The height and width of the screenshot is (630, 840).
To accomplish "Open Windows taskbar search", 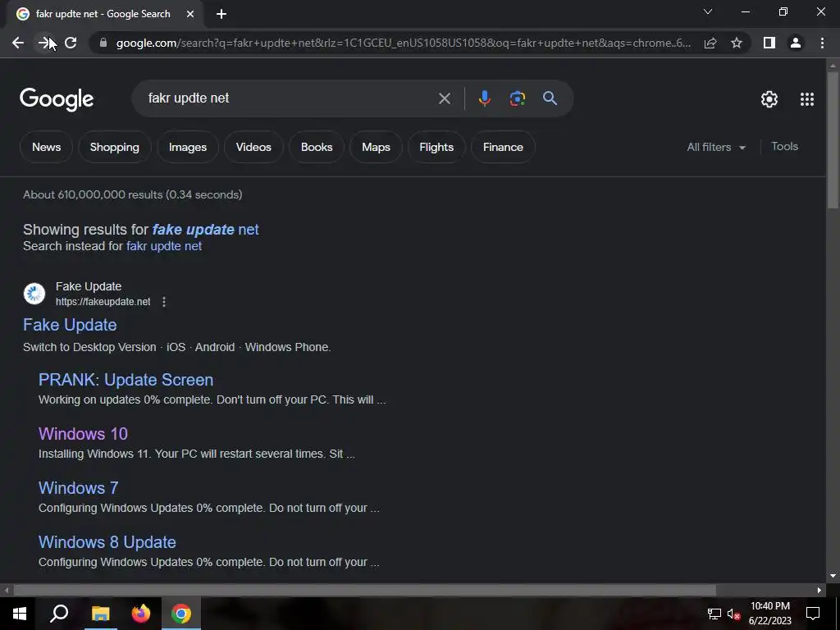I will [59, 614].
